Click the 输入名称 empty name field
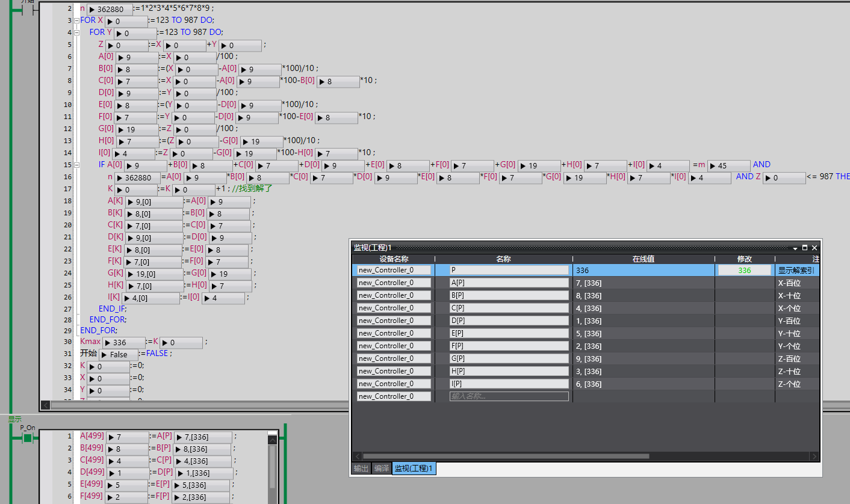The width and height of the screenshot is (850, 504). tap(509, 396)
